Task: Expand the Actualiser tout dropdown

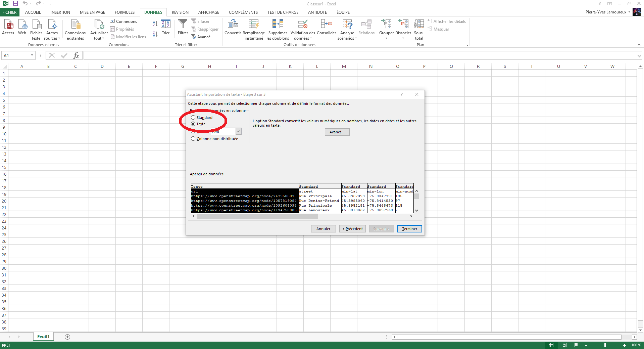Action: tap(99, 38)
